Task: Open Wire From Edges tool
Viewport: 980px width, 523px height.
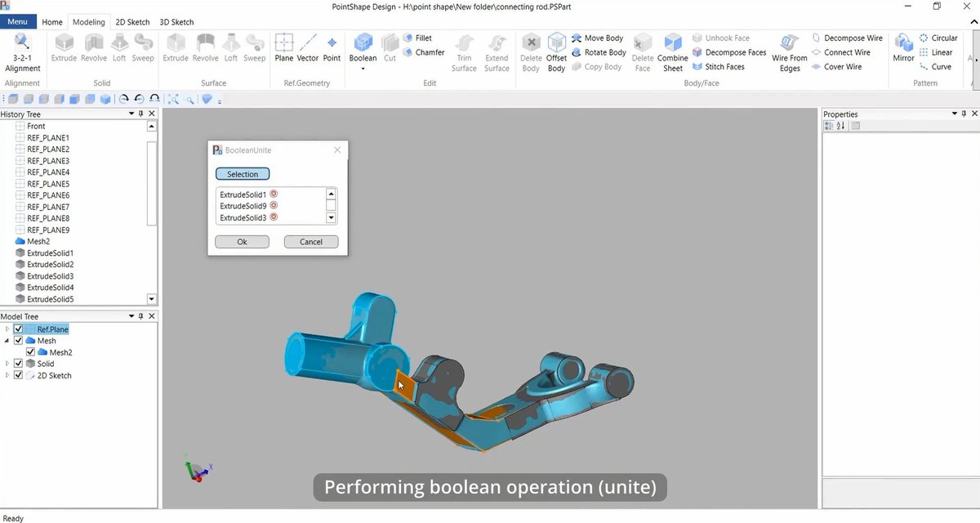Action: pyautogui.click(x=790, y=53)
